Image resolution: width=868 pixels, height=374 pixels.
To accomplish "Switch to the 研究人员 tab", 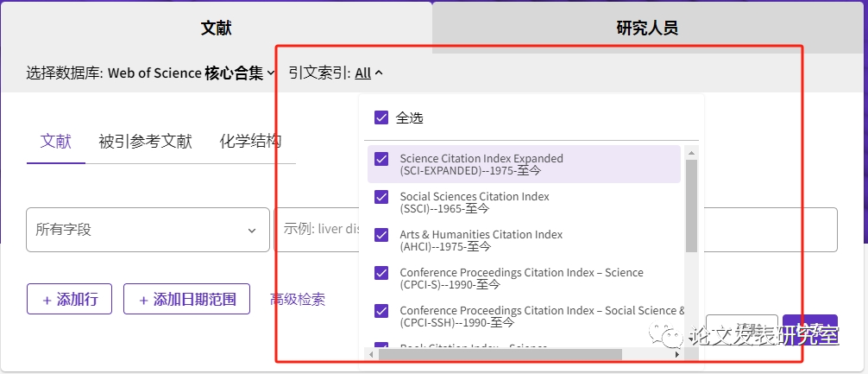I will tap(648, 28).
